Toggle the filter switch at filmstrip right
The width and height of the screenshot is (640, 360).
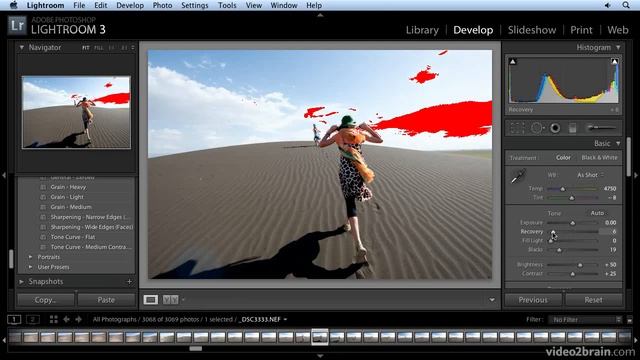(x=629, y=320)
